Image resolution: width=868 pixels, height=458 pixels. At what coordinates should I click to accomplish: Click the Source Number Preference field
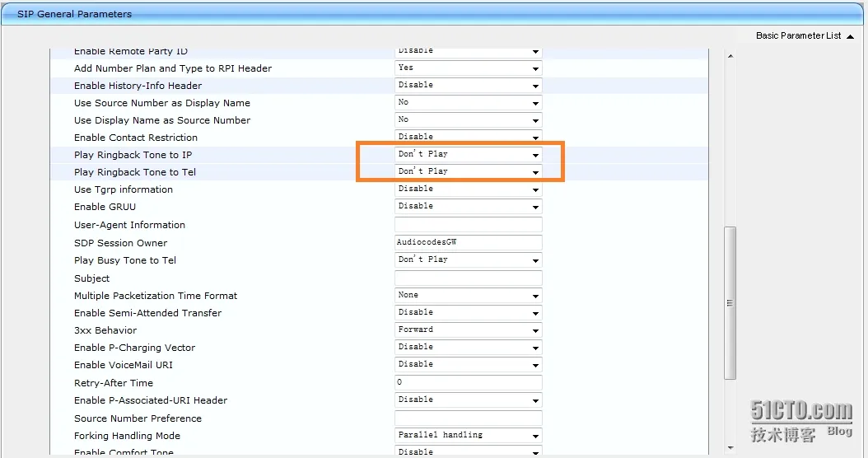click(x=469, y=418)
